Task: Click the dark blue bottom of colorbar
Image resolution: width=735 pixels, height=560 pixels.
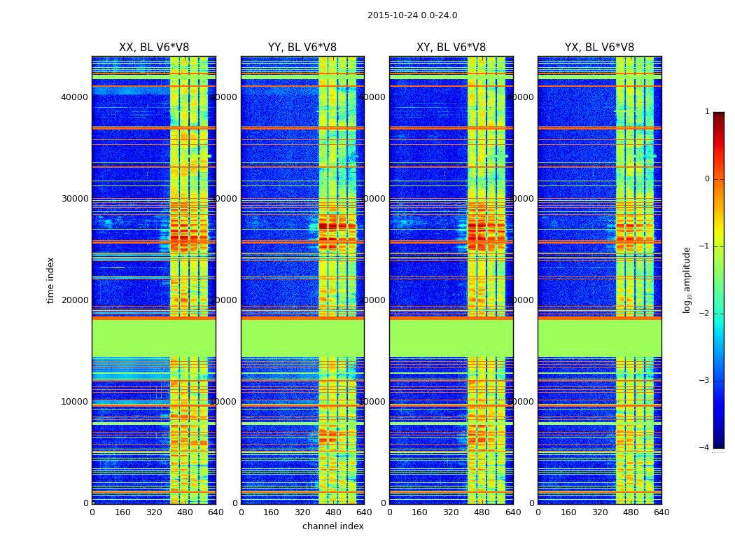Action: (x=718, y=442)
